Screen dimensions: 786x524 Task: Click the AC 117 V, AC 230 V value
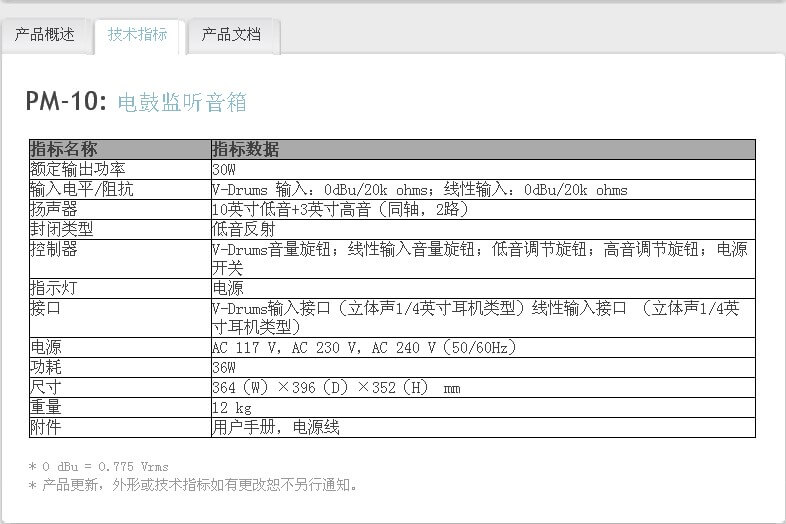[364, 347]
